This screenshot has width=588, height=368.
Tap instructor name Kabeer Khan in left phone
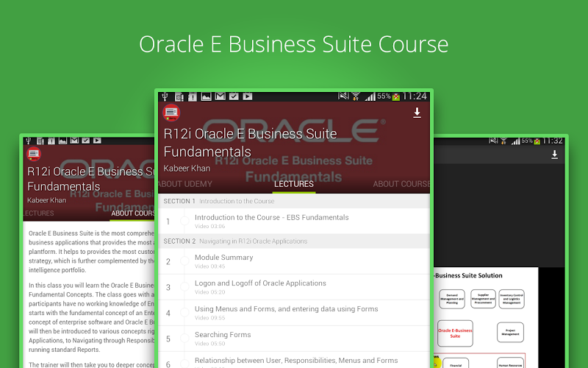point(46,200)
